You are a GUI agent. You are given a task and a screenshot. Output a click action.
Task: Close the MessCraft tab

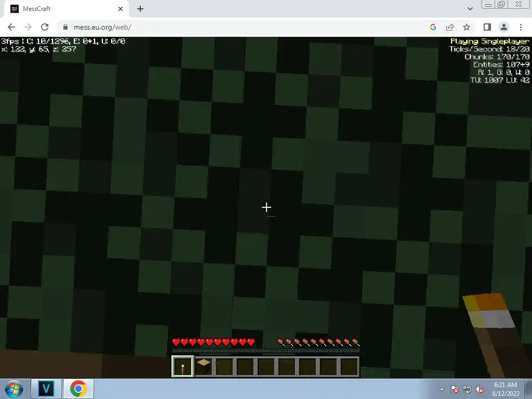point(121,9)
